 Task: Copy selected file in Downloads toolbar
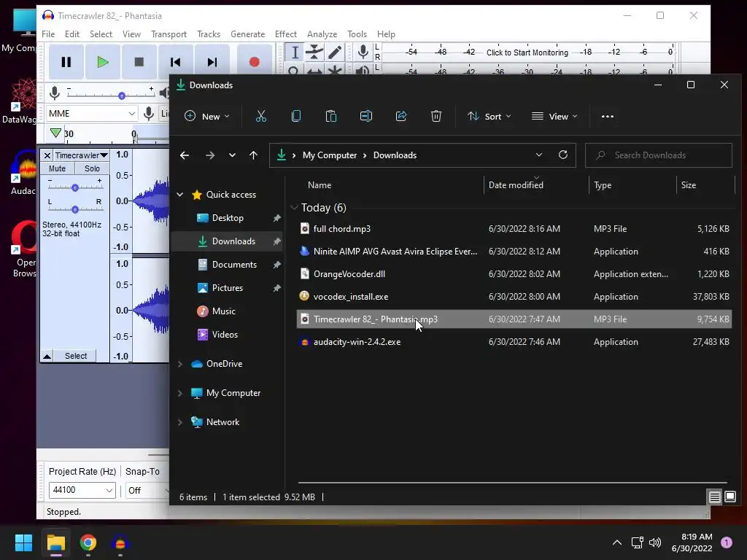click(x=296, y=116)
